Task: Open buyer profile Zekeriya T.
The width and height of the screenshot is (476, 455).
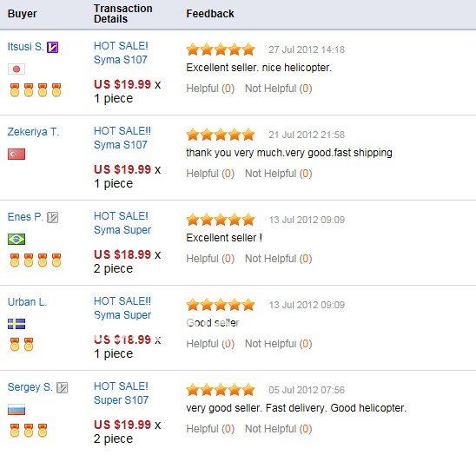Action: 33,132
